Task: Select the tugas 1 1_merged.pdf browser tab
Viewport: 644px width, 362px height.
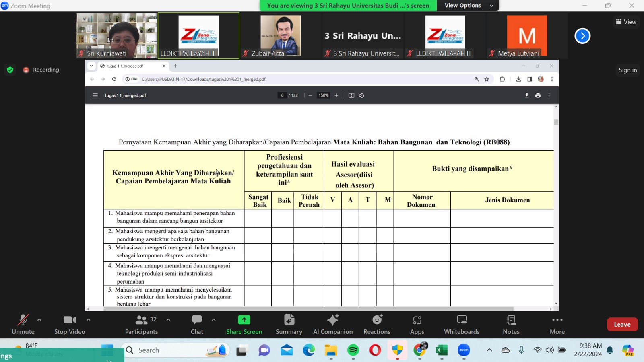Action: click(x=133, y=66)
